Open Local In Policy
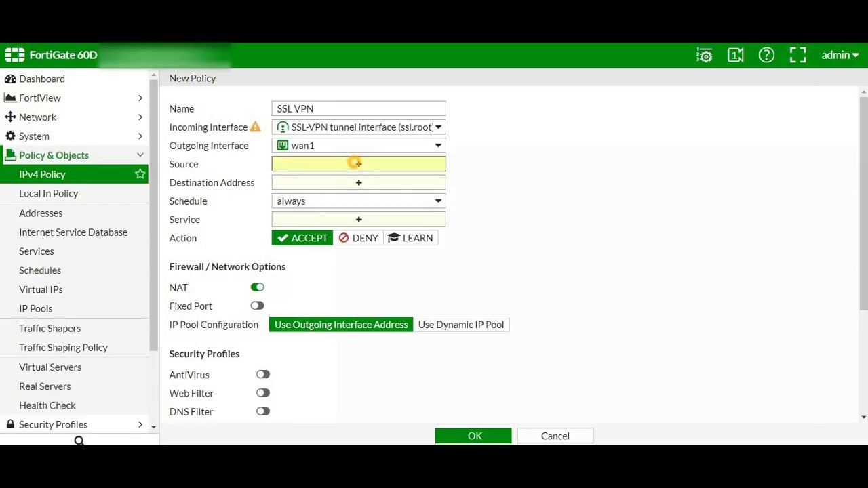The height and width of the screenshot is (488, 868). [48, 193]
